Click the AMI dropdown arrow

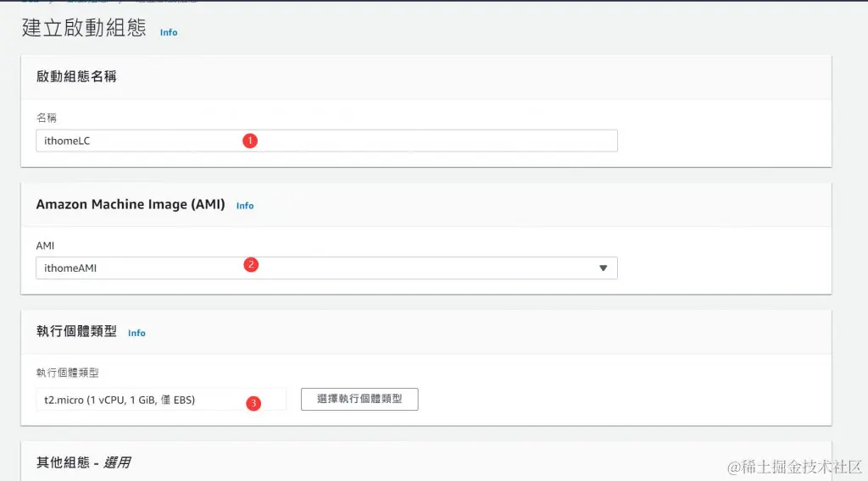coord(603,268)
